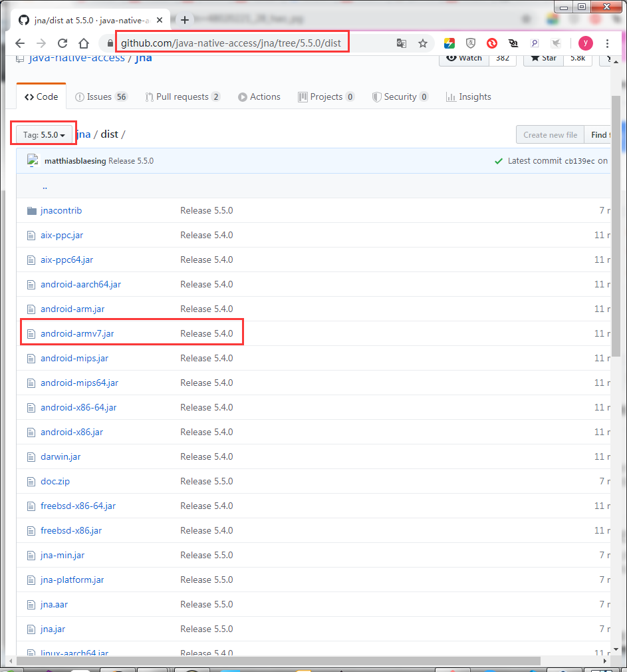This screenshot has height=672, width=627.
Task: Open android-x86.jar file
Action: (72, 432)
